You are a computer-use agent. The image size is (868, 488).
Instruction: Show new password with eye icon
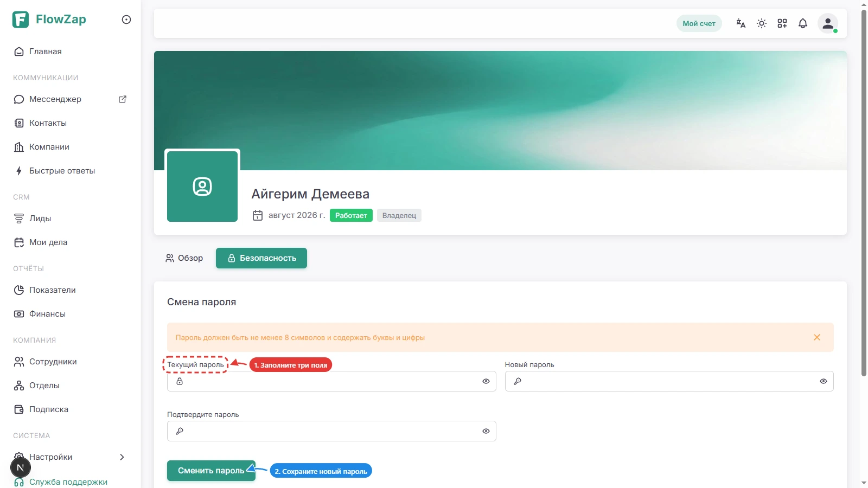(x=824, y=381)
